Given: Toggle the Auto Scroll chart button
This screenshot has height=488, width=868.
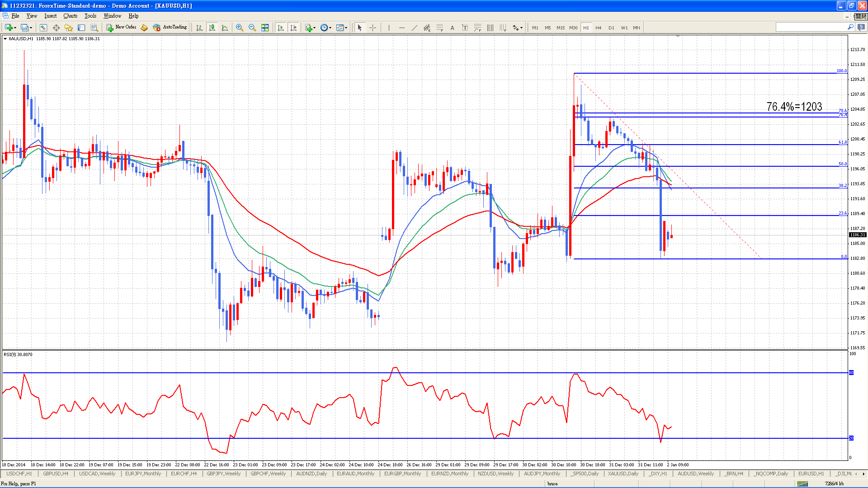Looking at the screenshot, I should pyautogui.click(x=281, y=28).
